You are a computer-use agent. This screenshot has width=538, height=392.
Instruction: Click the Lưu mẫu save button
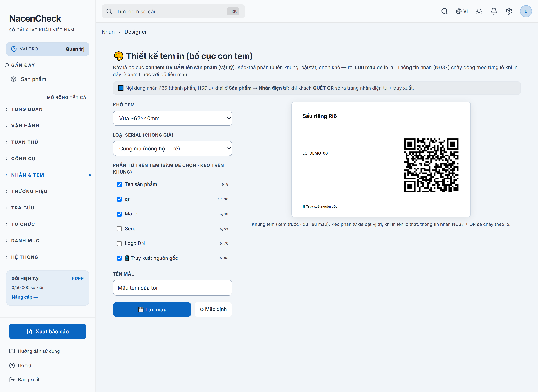coord(152,309)
